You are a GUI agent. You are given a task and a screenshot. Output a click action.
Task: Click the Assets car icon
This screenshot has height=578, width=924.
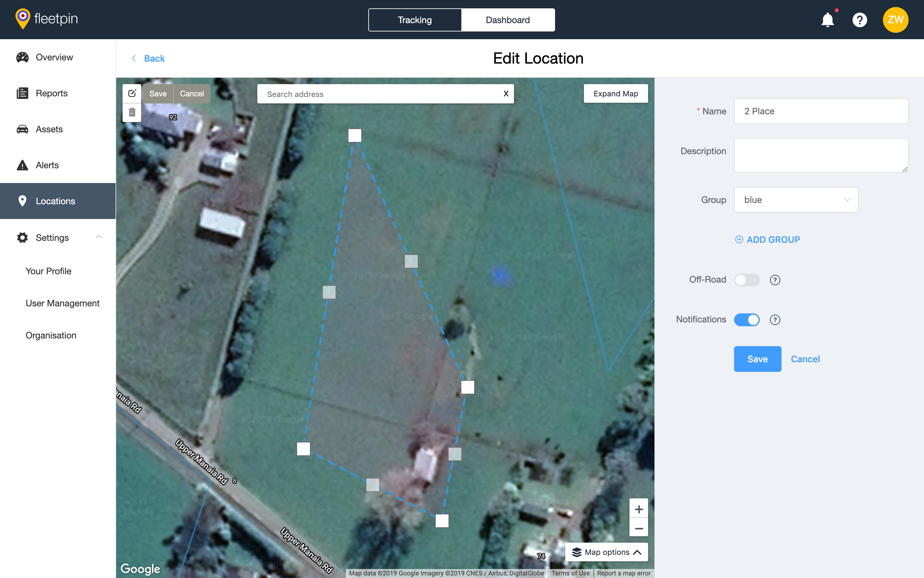tap(22, 129)
